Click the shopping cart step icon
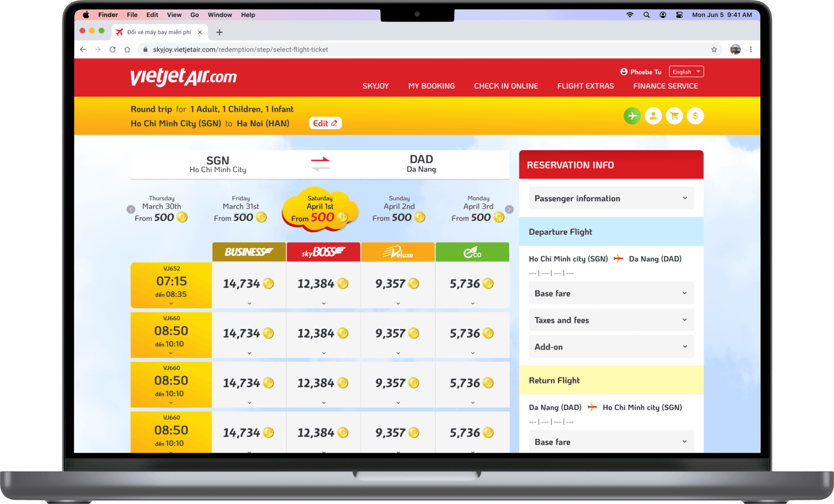The image size is (834, 504). [x=674, y=116]
